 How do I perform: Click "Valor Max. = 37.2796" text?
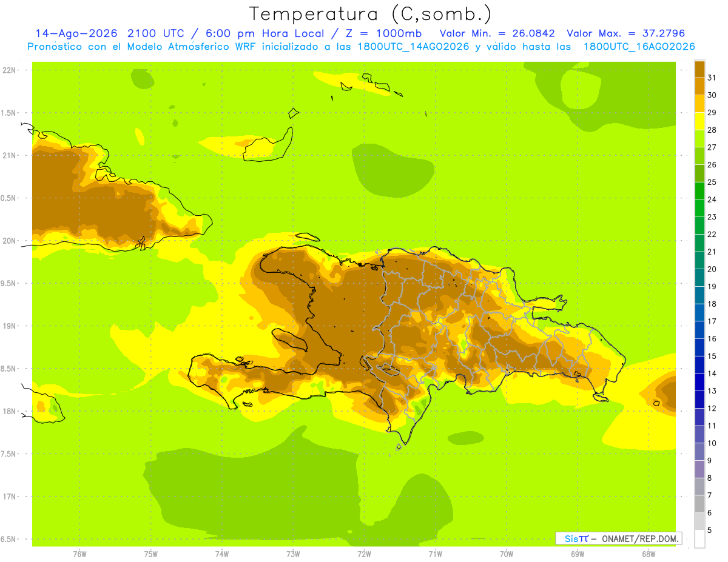(625, 33)
